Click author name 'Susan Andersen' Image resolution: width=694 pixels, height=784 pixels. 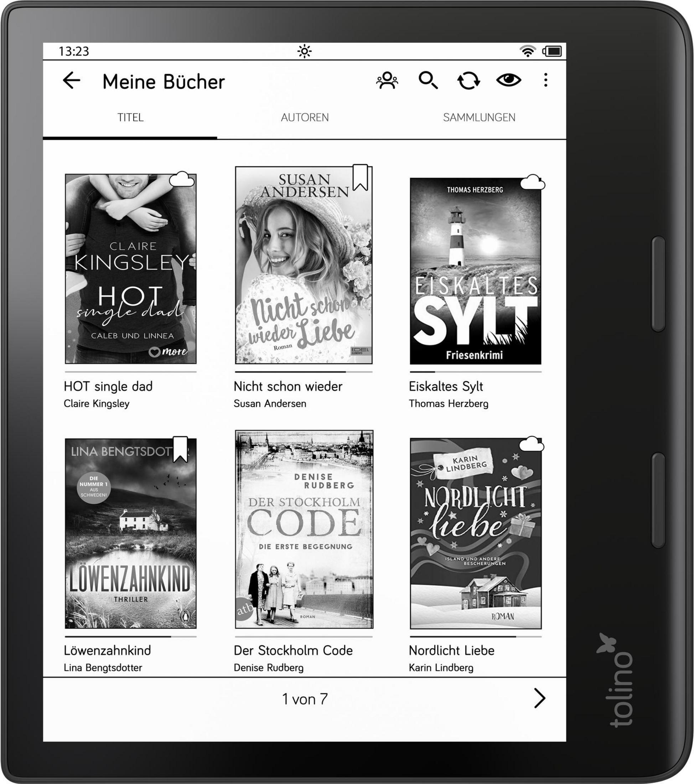(x=270, y=403)
